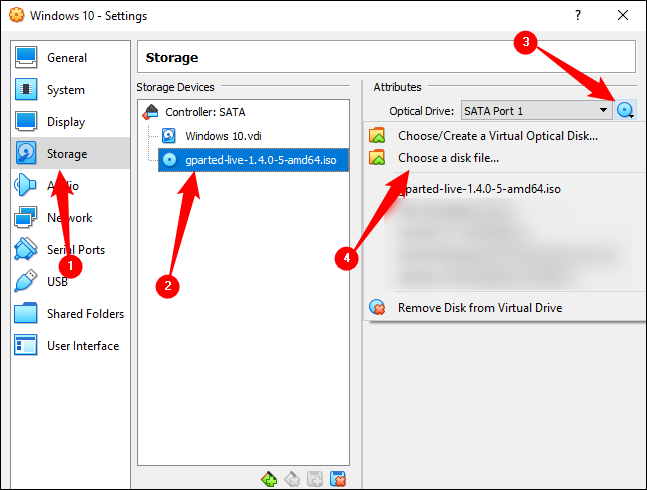Click the optical disk chooser icon
647x490 pixels.
coord(625,110)
